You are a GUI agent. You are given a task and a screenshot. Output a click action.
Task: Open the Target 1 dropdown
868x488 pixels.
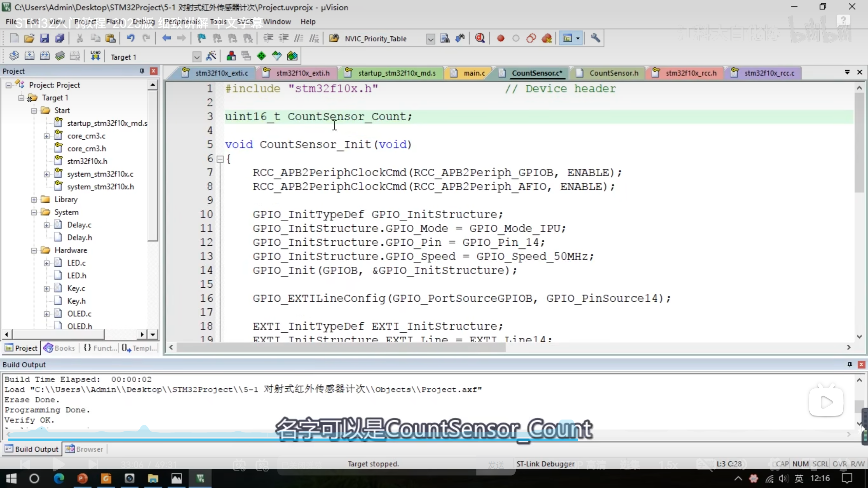click(196, 57)
